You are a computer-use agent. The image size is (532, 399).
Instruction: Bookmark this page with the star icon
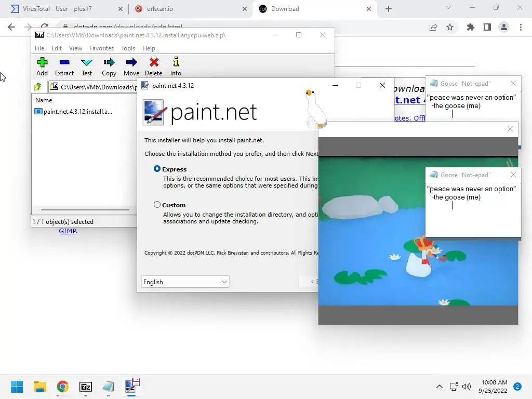[450, 27]
